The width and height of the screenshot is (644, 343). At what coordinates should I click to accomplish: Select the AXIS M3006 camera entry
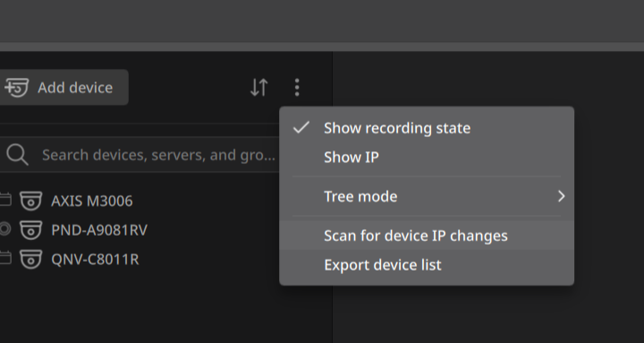pyautogui.click(x=91, y=201)
